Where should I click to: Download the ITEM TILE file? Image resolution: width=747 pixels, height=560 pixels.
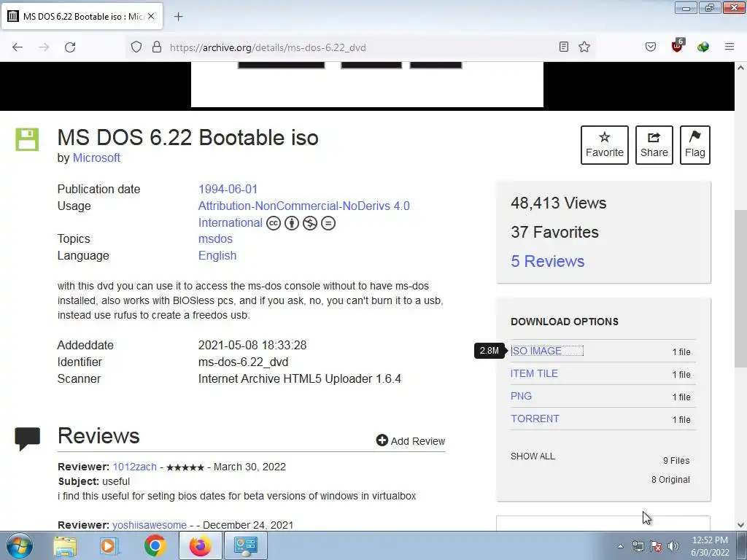(x=534, y=373)
